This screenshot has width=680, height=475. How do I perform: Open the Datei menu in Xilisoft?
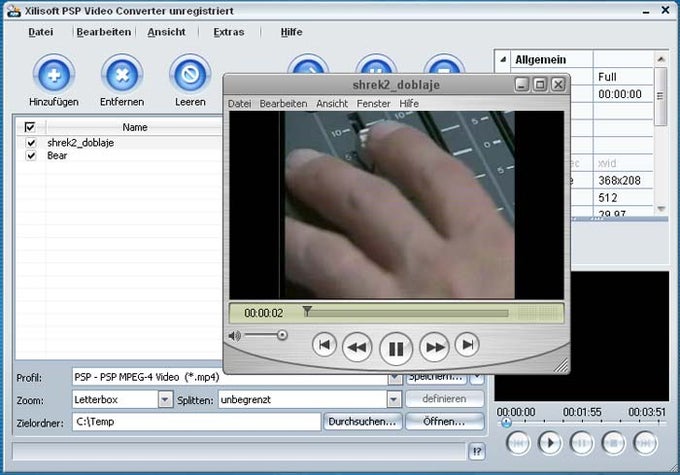point(41,32)
